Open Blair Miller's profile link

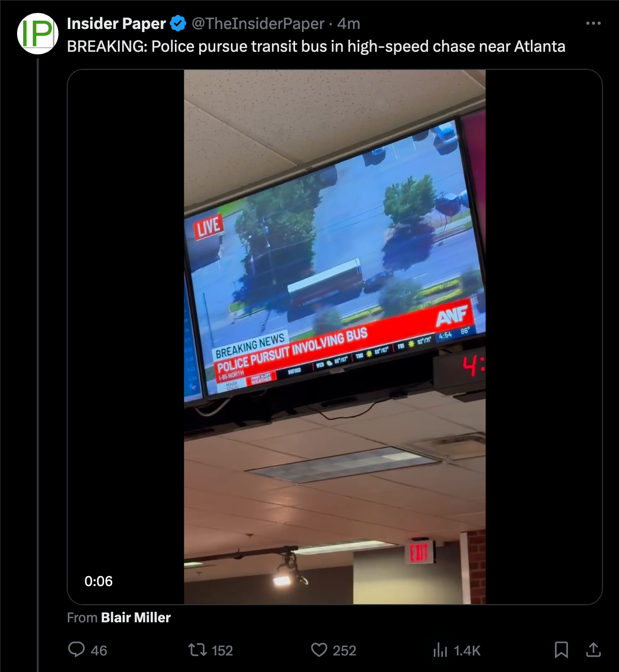tap(136, 618)
